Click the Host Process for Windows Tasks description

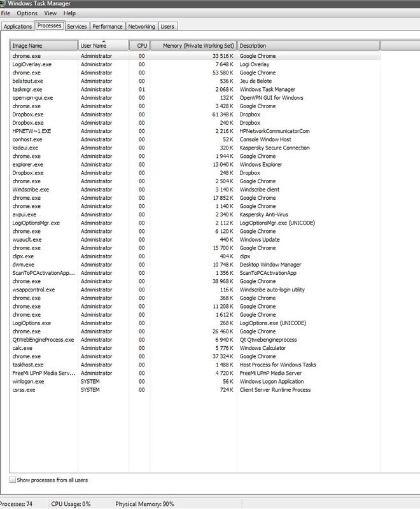[277, 365]
